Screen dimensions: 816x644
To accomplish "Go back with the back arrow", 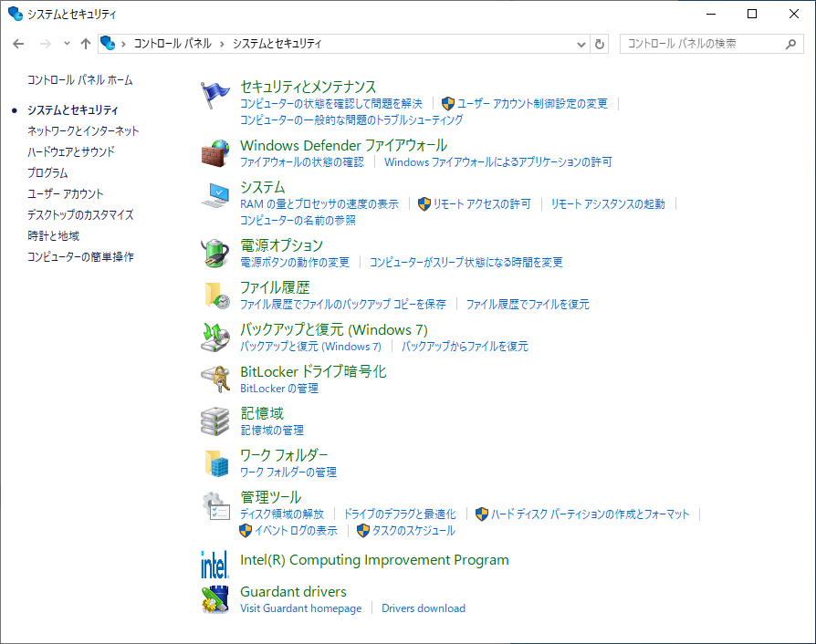I will (x=18, y=44).
